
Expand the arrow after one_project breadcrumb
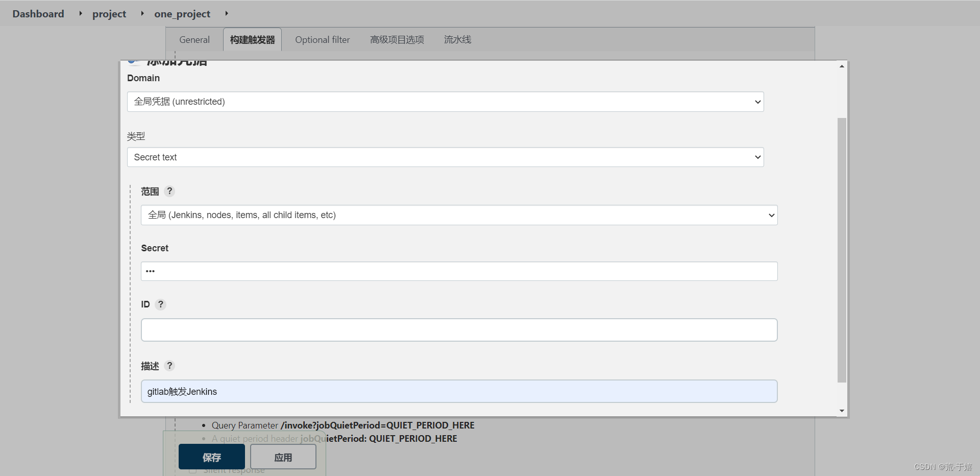click(x=227, y=14)
